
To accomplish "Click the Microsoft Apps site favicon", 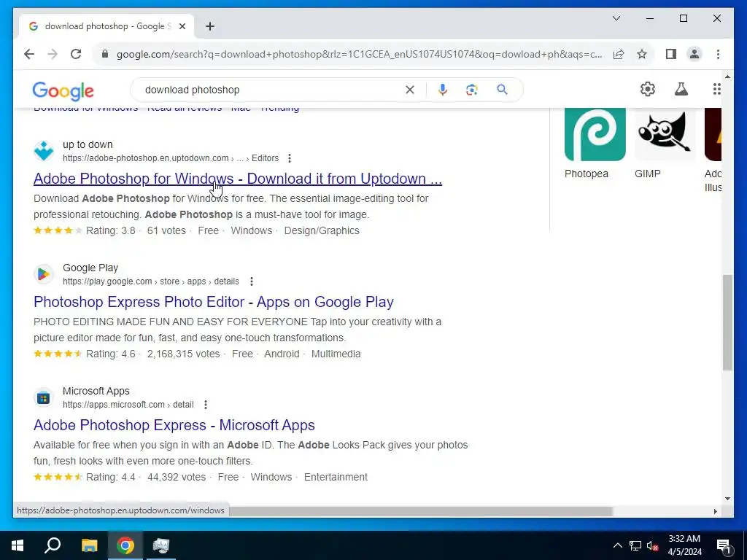I will (43, 397).
